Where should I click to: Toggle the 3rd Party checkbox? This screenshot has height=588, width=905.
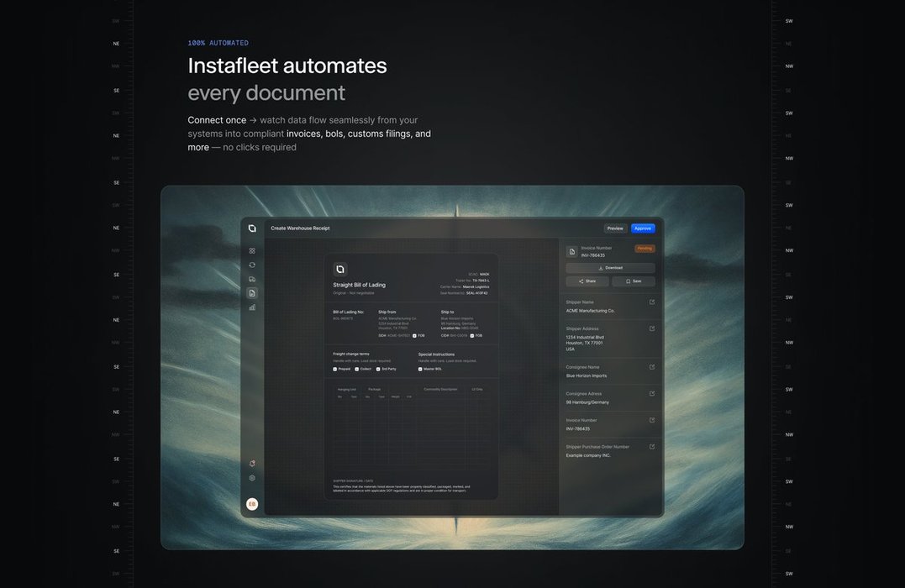(x=378, y=369)
